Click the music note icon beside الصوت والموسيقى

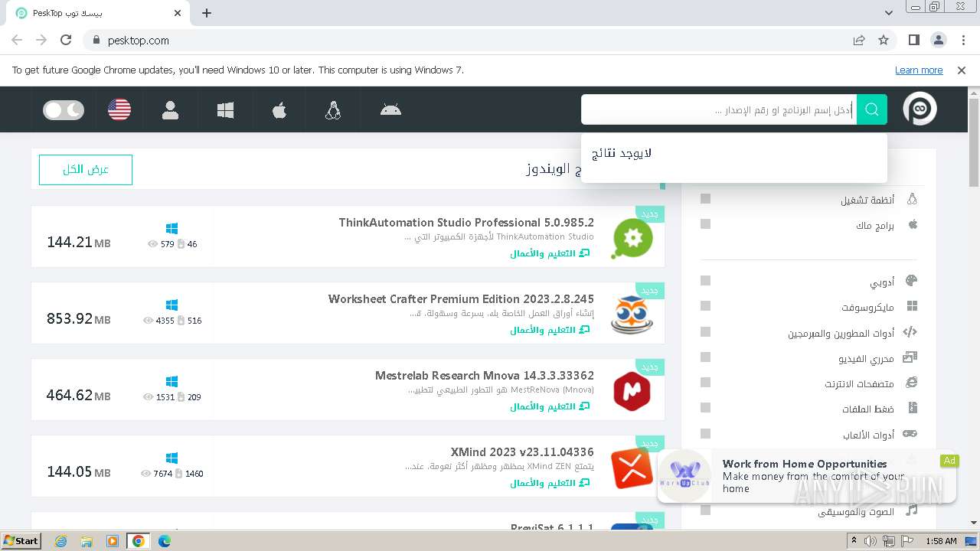pyautogui.click(x=912, y=510)
